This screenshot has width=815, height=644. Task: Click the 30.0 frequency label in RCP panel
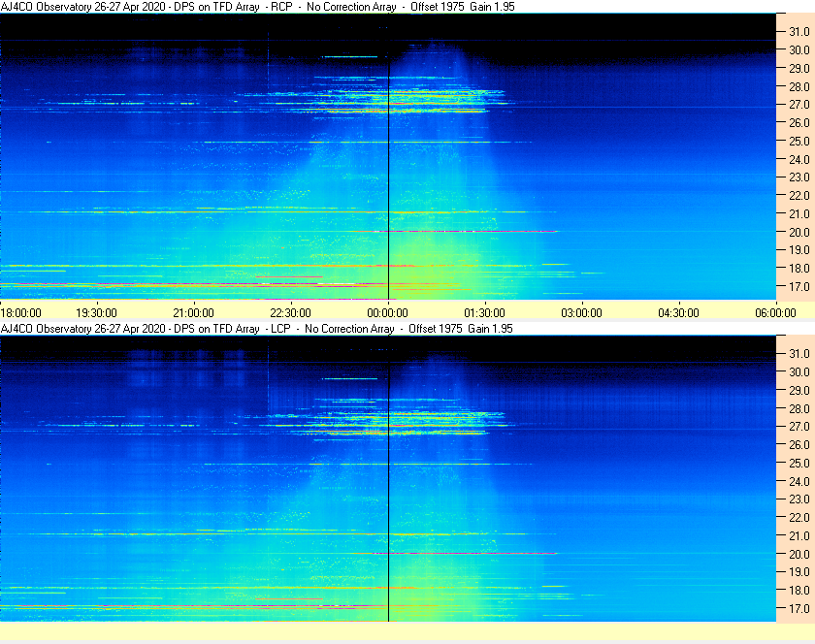coord(799,49)
